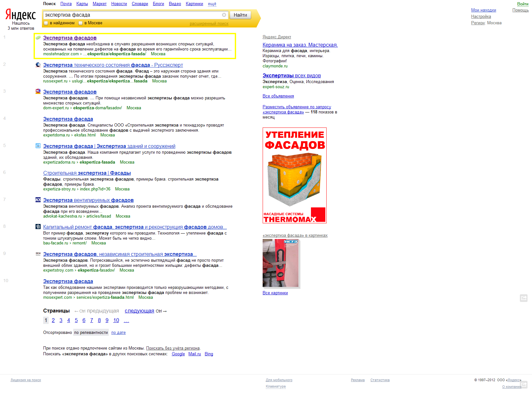Go to "следующая" results page

tap(139, 311)
